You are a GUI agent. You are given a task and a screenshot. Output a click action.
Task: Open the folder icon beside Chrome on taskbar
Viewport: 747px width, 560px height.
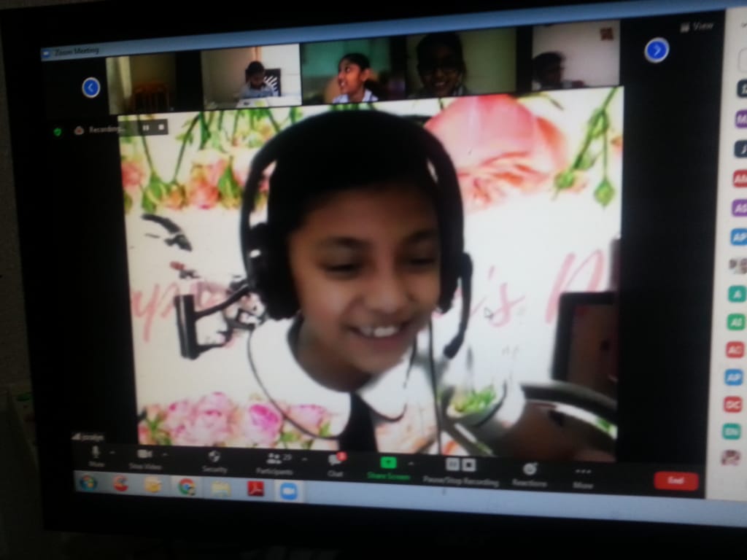220,488
